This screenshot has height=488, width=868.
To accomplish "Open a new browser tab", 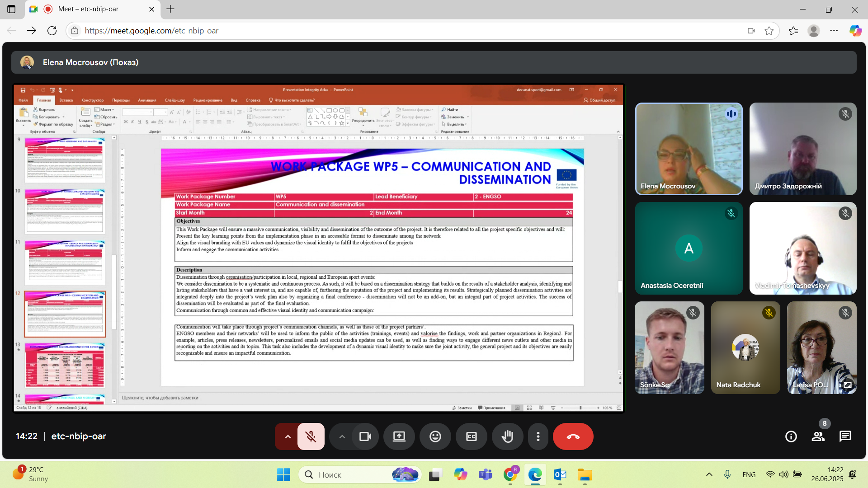I will [170, 9].
